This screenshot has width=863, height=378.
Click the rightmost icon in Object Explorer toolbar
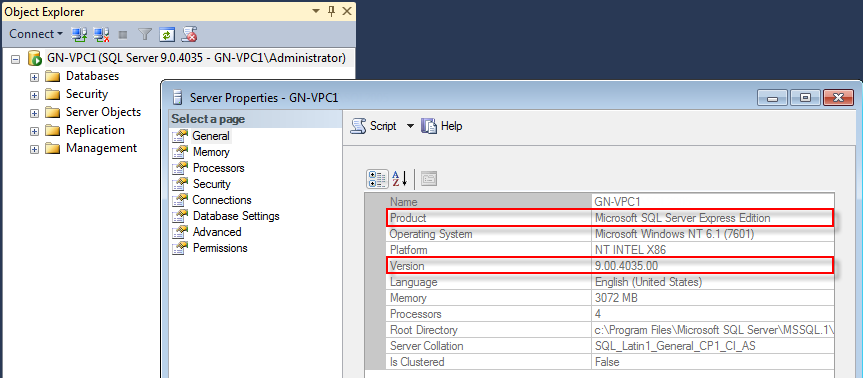189,35
